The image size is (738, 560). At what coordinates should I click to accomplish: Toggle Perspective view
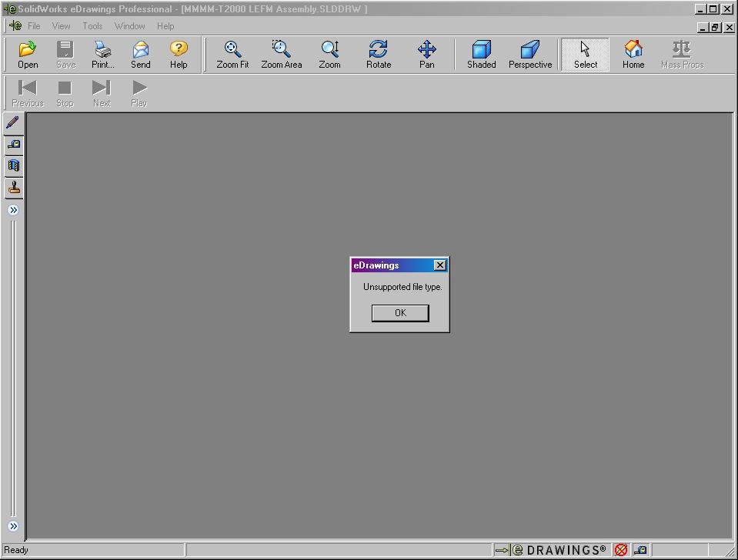coord(530,55)
